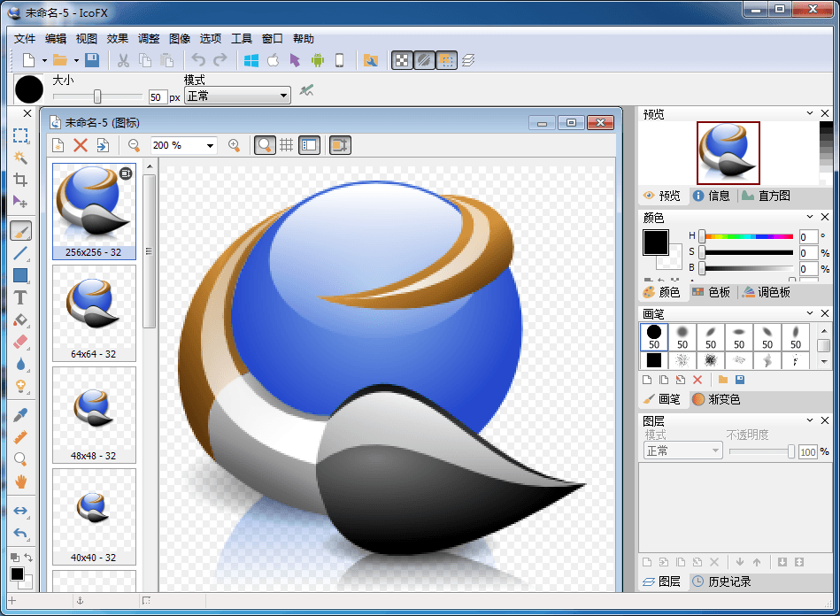Select the zoom magnifier tool in toolbox
This screenshot has height=616, width=840.
[20, 459]
